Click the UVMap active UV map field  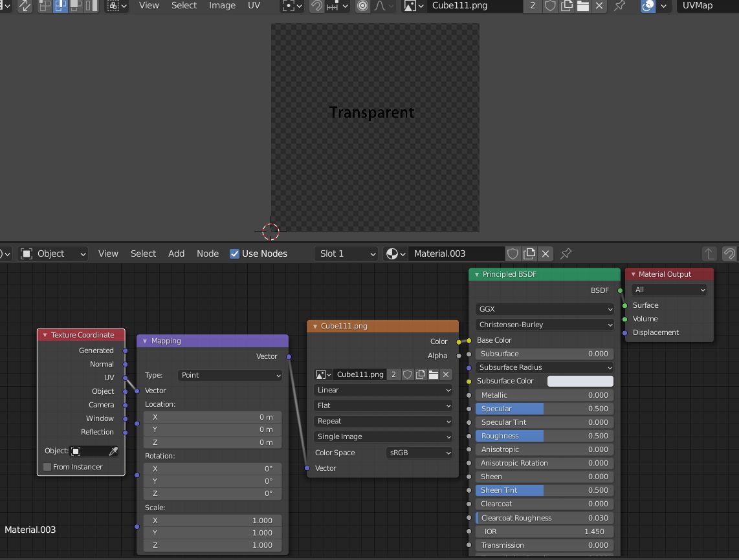click(707, 6)
